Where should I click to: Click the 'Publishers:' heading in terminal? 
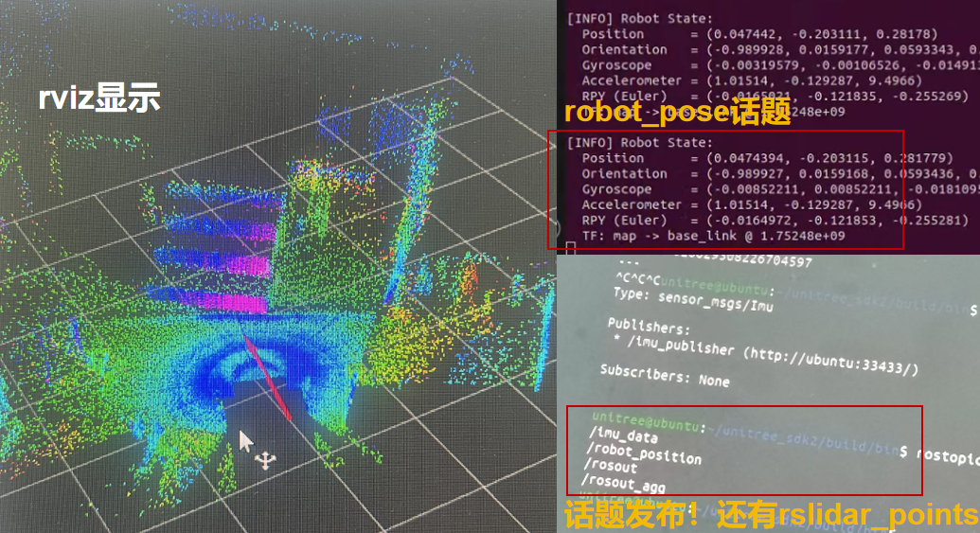click(649, 327)
